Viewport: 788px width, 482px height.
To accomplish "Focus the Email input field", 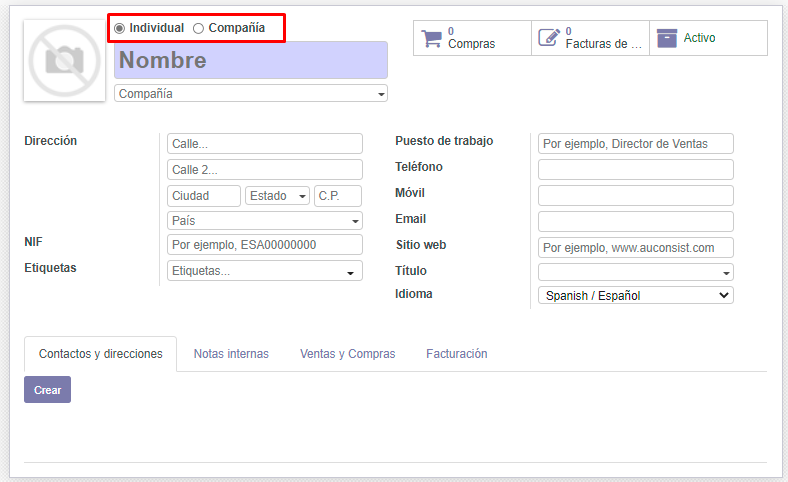I will pos(635,221).
